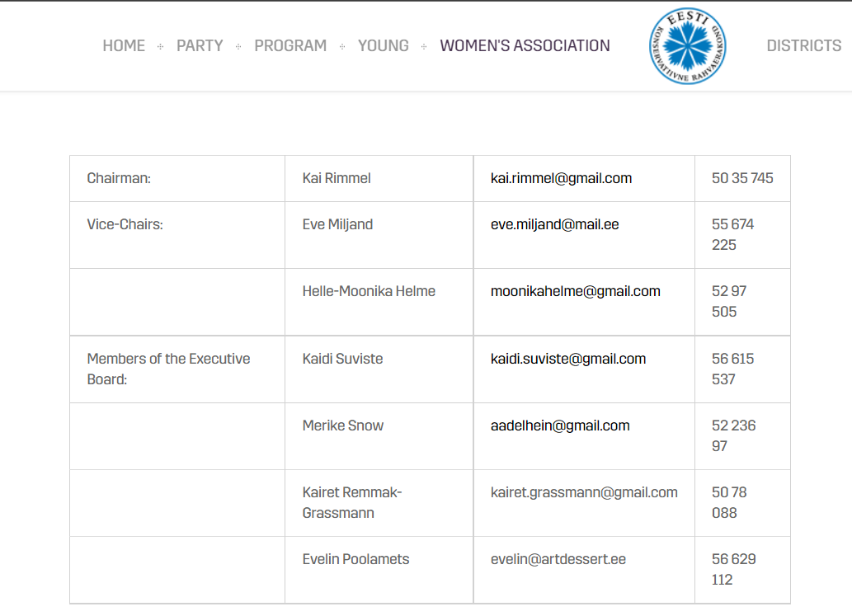This screenshot has height=616, width=852.
Task: Click Members of the Executive Board label
Action: click(168, 369)
